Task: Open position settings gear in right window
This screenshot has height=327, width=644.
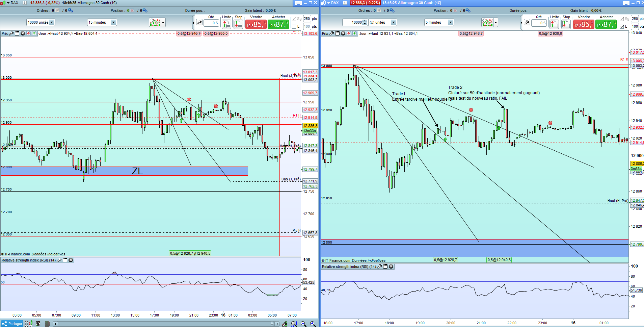Action: (468, 10)
